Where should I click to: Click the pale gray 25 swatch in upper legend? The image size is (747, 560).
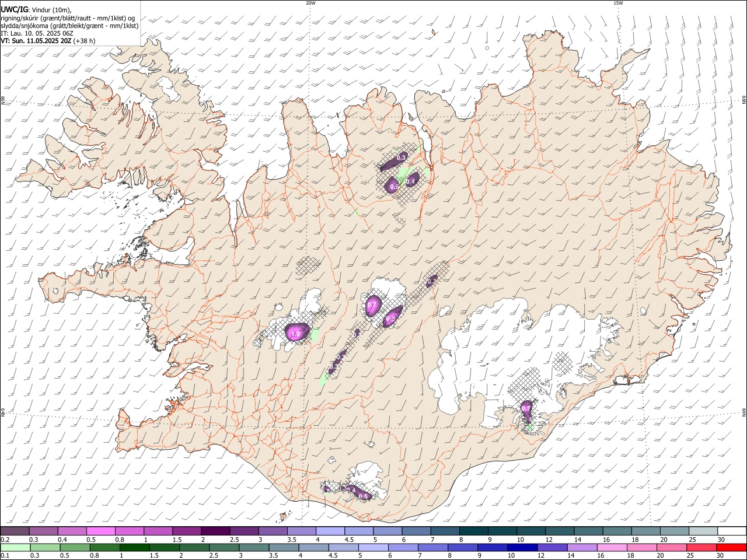click(x=703, y=531)
